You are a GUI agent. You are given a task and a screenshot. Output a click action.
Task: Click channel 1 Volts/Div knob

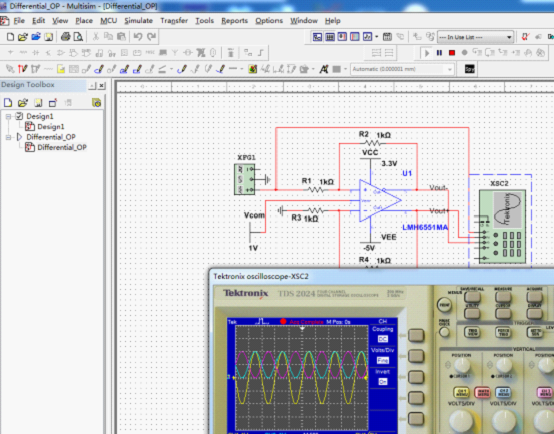click(461, 421)
